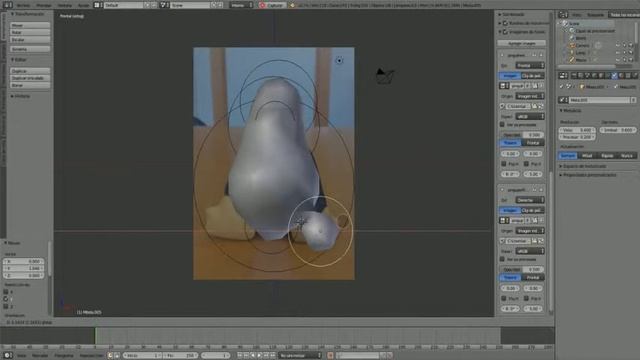Open the Ventana menu
This screenshot has width=640, height=360.
(64, 5)
